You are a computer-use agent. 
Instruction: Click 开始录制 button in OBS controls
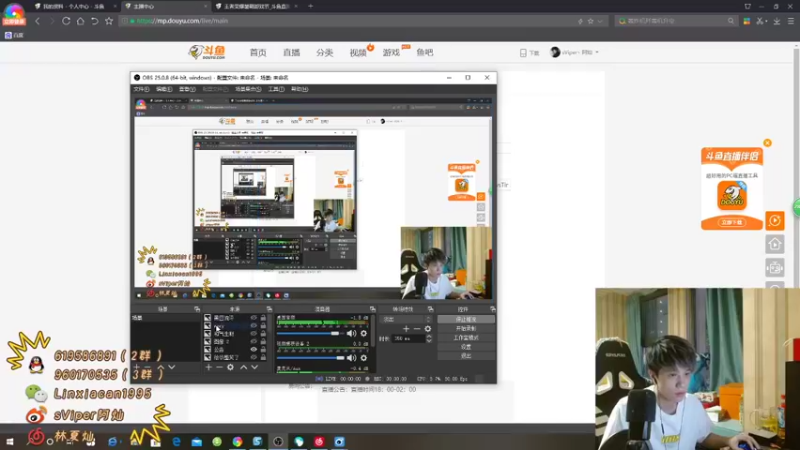click(x=466, y=329)
